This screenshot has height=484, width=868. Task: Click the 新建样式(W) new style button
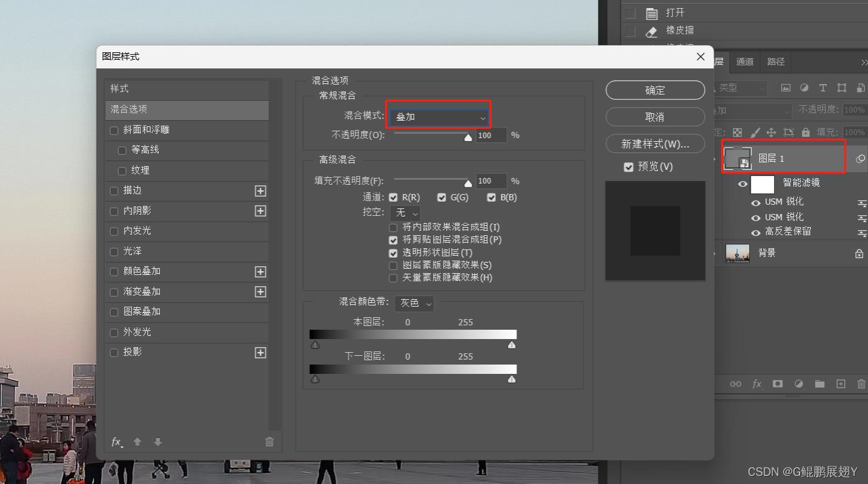click(x=655, y=143)
